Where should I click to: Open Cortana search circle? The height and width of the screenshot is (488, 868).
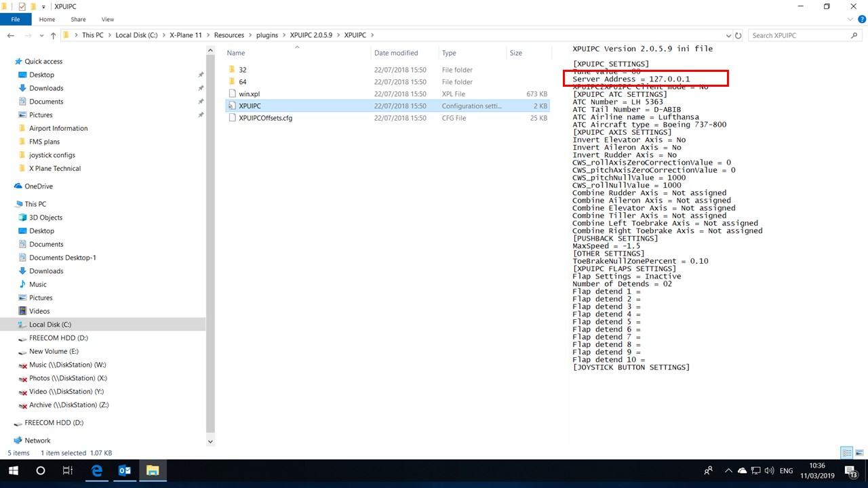click(41, 470)
